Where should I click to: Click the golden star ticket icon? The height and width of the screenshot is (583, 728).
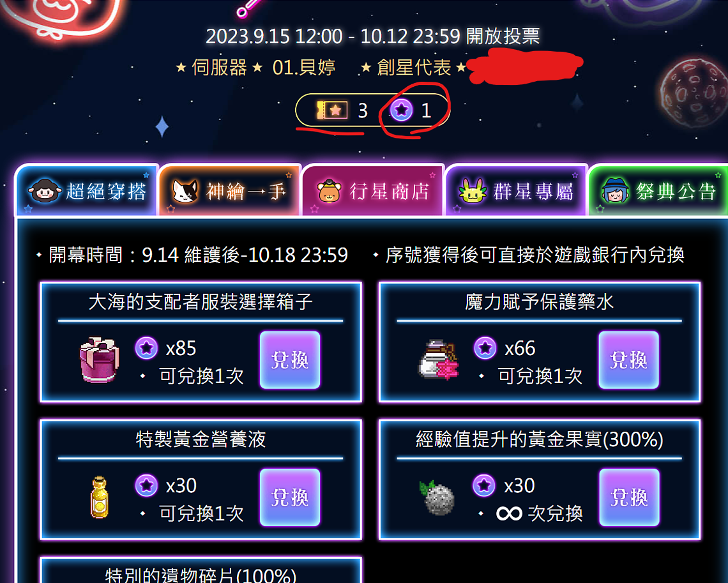click(332, 110)
